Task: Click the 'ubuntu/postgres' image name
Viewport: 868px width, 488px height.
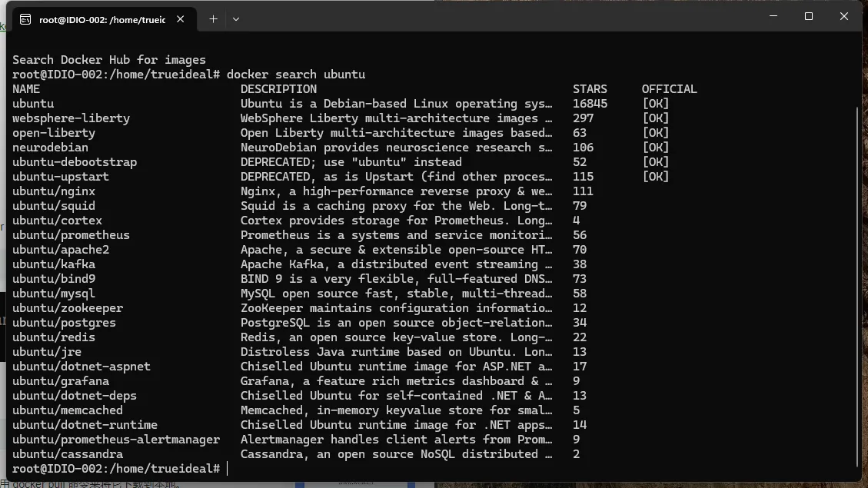Action: [x=65, y=323]
